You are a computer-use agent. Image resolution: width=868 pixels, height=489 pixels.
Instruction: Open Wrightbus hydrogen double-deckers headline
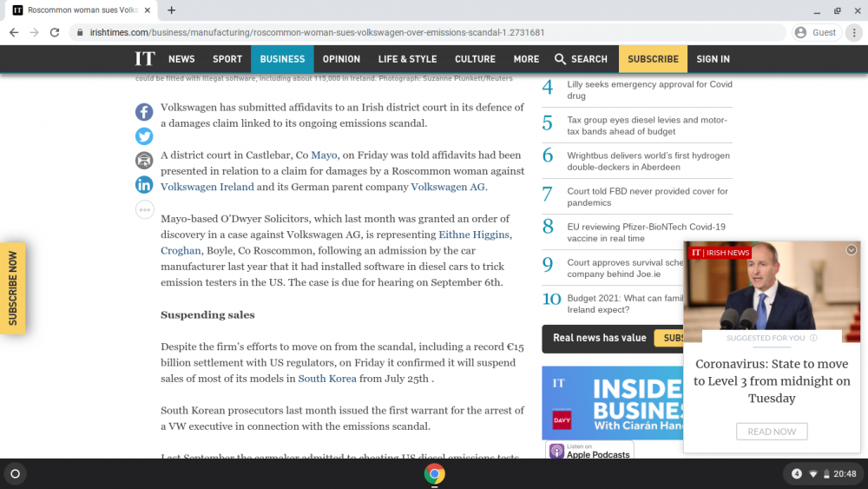tap(648, 162)
